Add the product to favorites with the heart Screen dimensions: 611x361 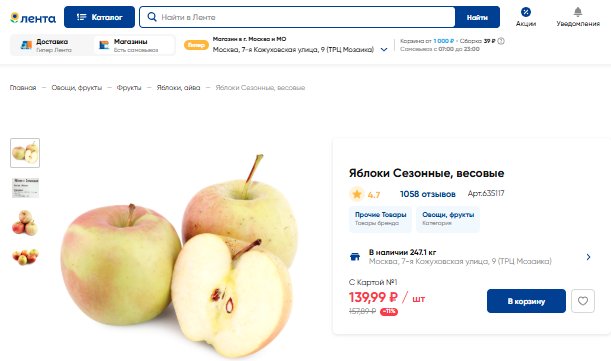pyautogui.click(x=583, y=301)
